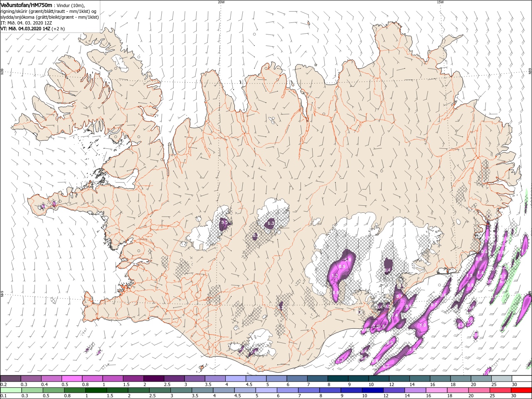The width and height of the screenshot is (532, 399).
Task: Click the lavender 4 swatch in top legend row
Action: pos(235,379)
